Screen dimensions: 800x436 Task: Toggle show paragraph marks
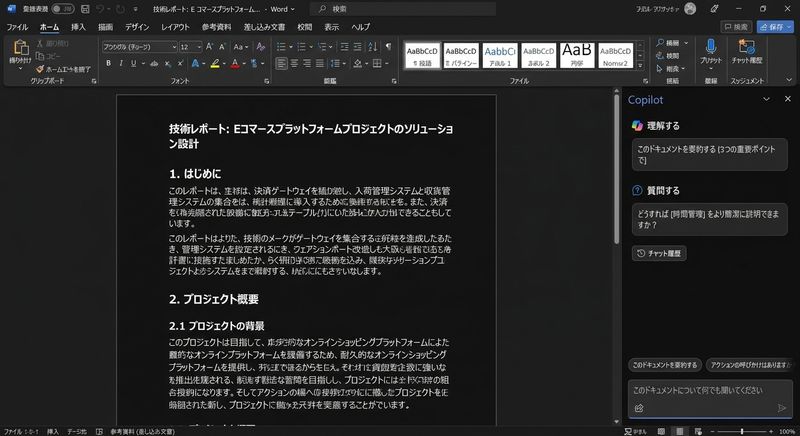388,47
